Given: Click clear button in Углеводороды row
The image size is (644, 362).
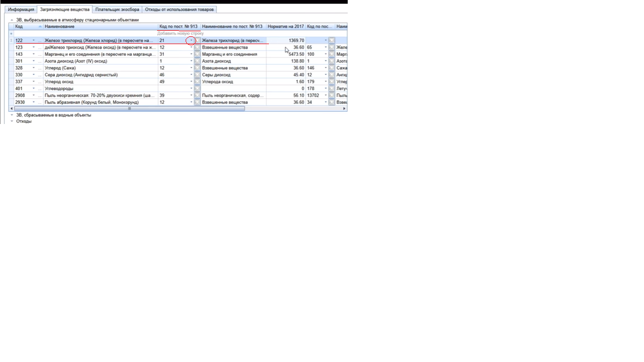Looking at the screenshot, I should 197,88.
